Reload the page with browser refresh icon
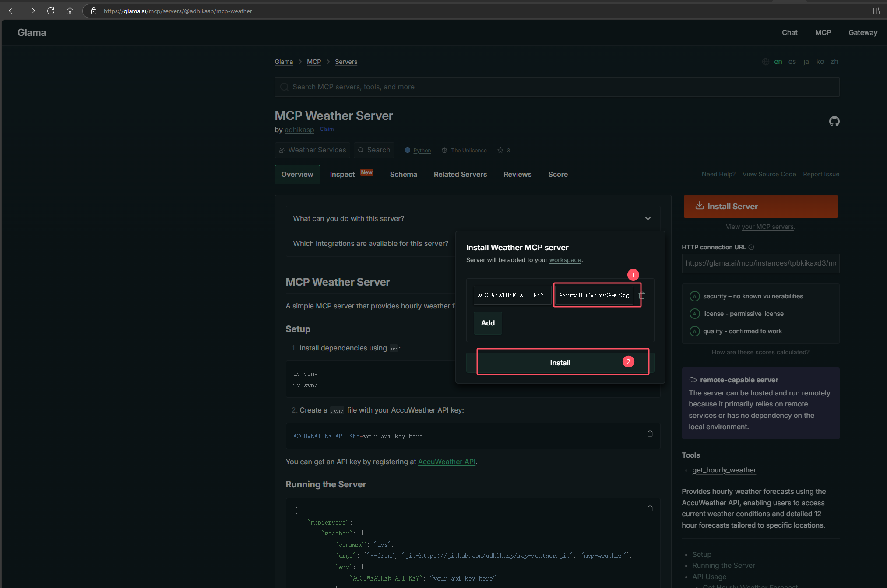 pos(51,11)
